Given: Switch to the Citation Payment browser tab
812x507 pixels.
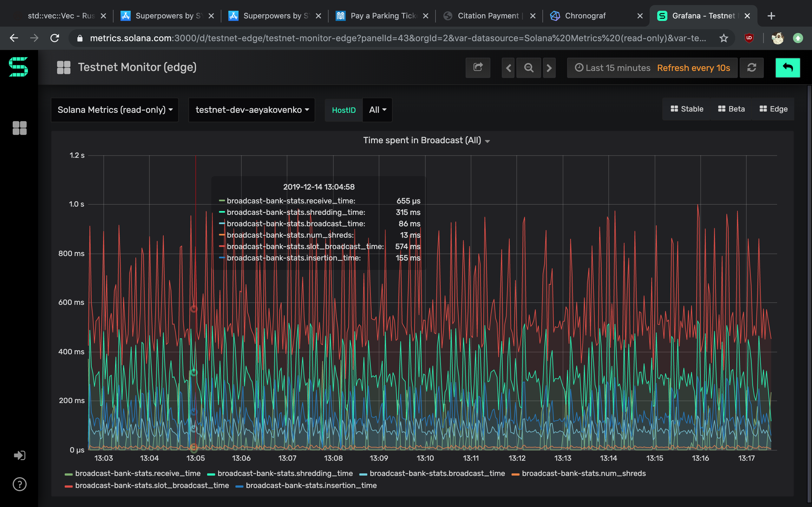Looking at the screenshot, I should click(489, 16).
